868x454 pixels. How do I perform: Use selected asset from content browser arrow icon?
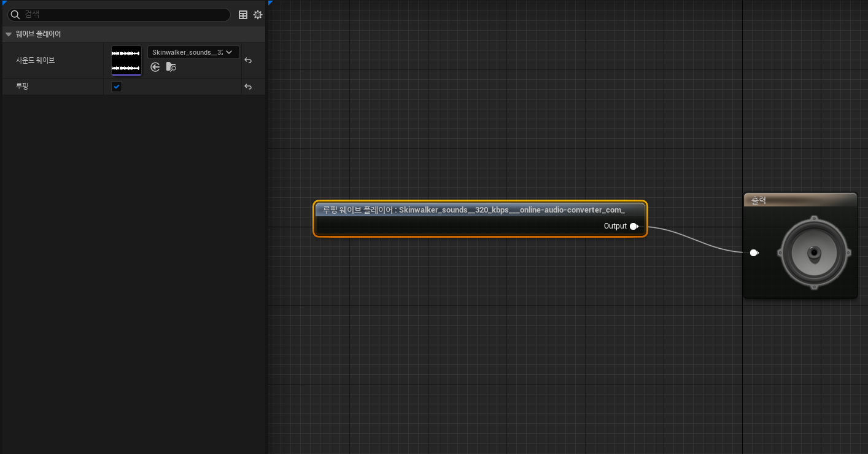click(x=155, y=67)
